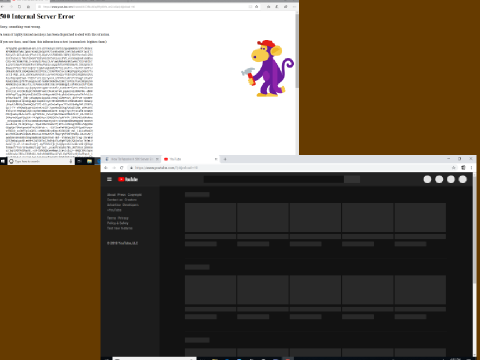The width and height of the screenshot is (480, 360).
Task: Open the Advertise link in the YouTube sidebar
Action: [x=114, y=205]
